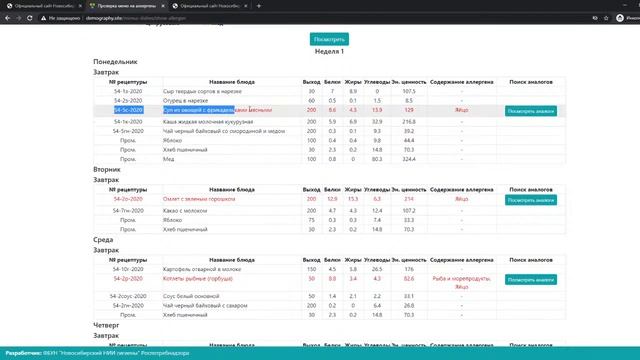640x360 pixels.
Task: View analogs for 'Котлеты рыбные (горбуша)'
Action: tap(531, 280)
